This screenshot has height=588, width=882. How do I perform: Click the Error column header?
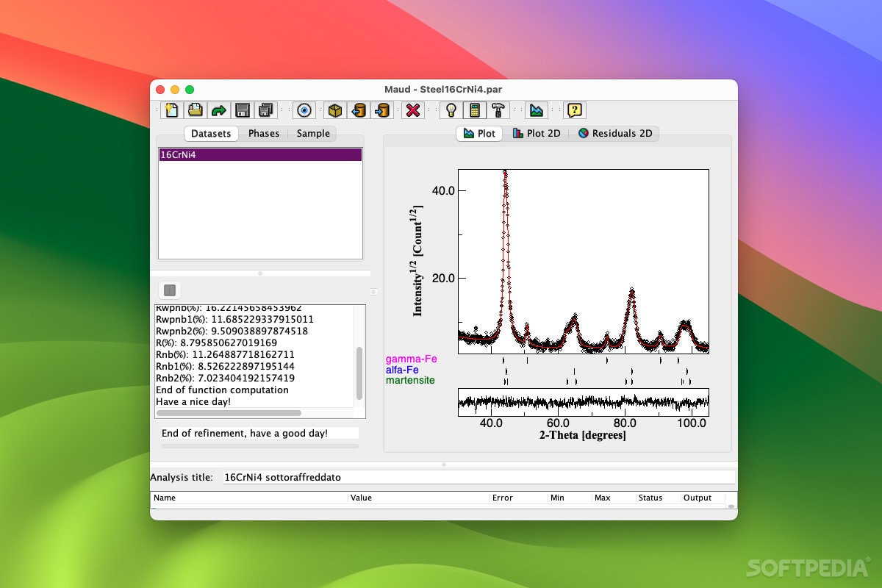pos(519,498)
